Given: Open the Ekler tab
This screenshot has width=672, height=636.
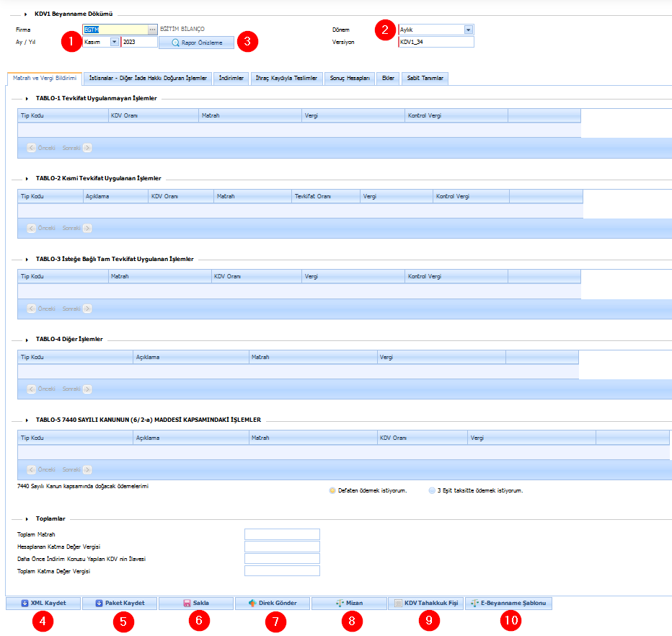Looking at the screenshot, I should click(388, 79).
